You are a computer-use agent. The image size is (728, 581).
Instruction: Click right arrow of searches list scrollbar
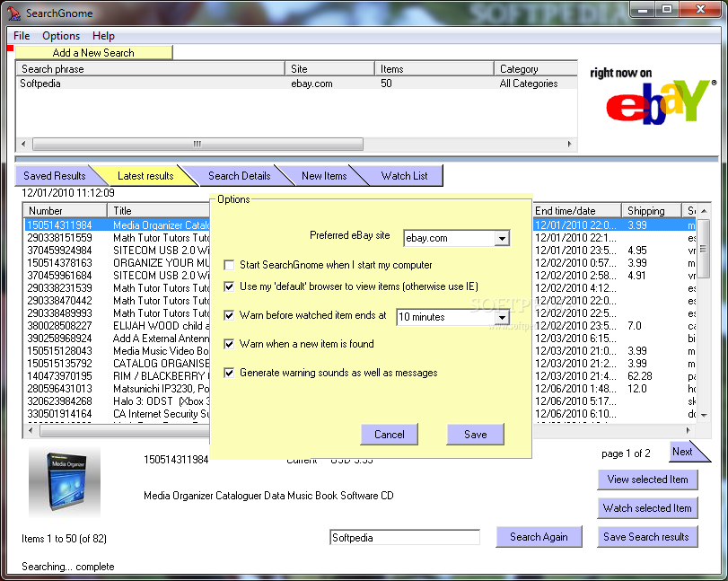570,144
